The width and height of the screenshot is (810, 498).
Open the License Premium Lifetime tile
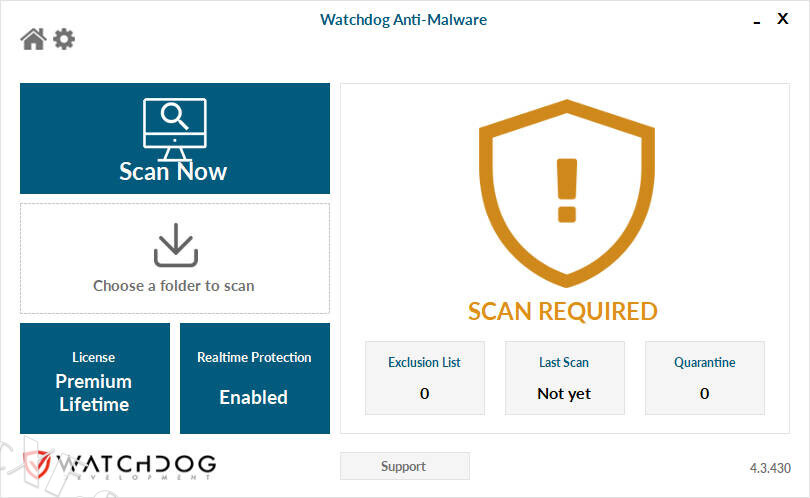94,378
